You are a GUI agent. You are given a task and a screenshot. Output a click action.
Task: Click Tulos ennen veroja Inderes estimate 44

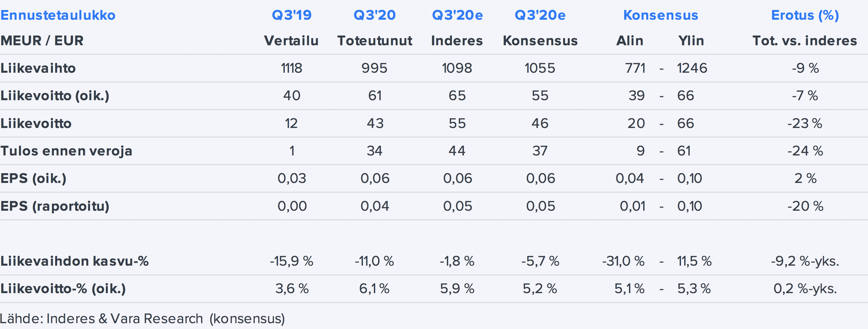(x=457, y=151)
